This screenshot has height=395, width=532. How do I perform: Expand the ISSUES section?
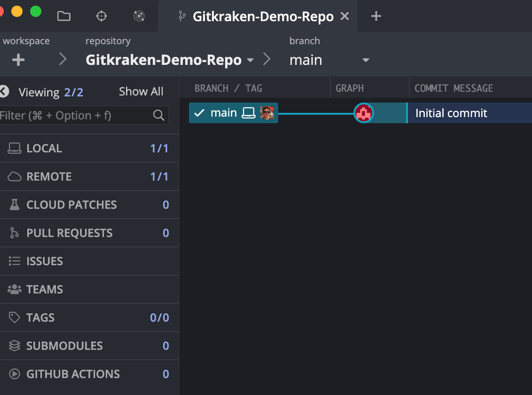[x=89, y=261]
